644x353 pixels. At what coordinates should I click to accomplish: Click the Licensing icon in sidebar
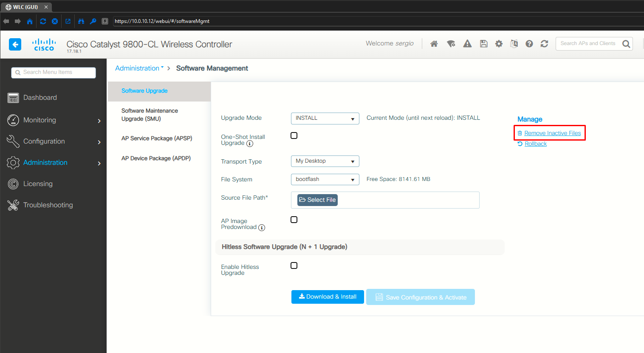[13, 184]
